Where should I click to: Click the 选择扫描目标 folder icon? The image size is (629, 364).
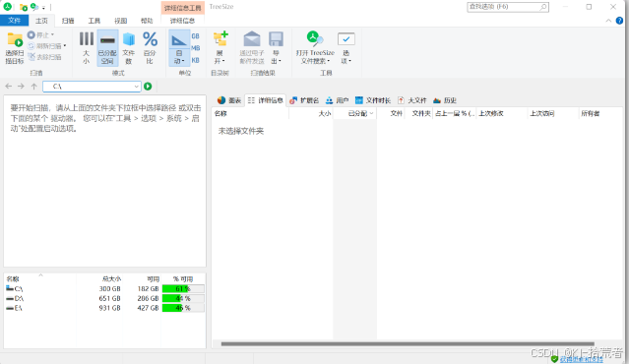15,39
